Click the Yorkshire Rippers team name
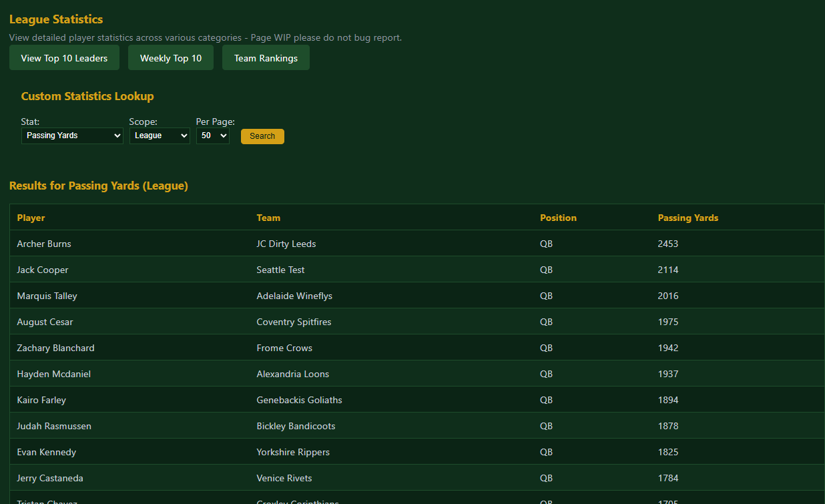 pos(293,452)
